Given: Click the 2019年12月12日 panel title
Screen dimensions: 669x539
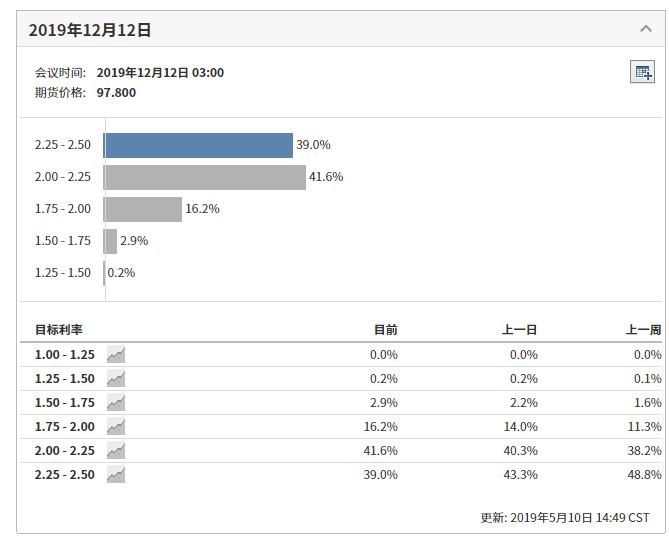Looking at the screenshot, I should tap(90, 30).
